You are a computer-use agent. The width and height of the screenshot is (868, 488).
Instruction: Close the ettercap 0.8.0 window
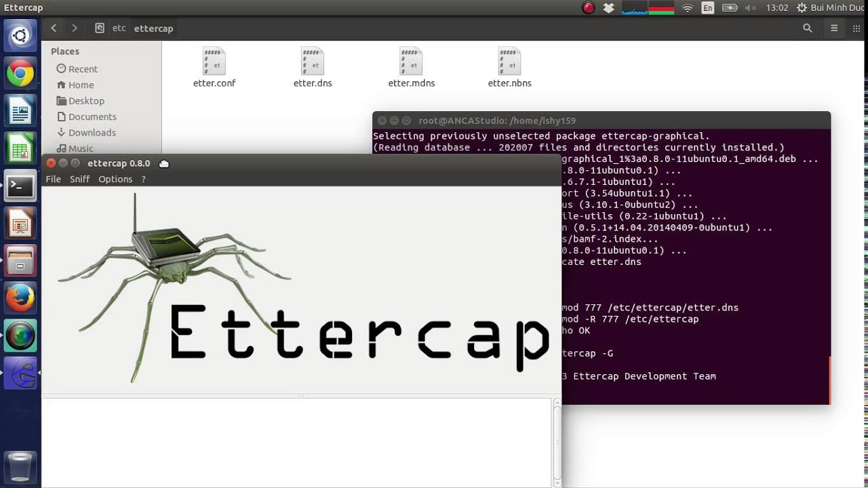pyautogui.click(x=51, y=163)
